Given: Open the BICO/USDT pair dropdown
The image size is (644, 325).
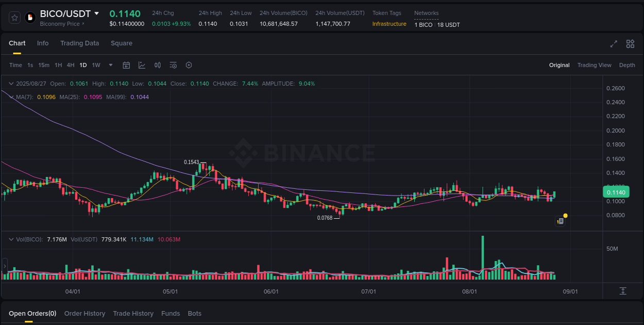Looking at the screenshot, I should click(x=97, y=14).
